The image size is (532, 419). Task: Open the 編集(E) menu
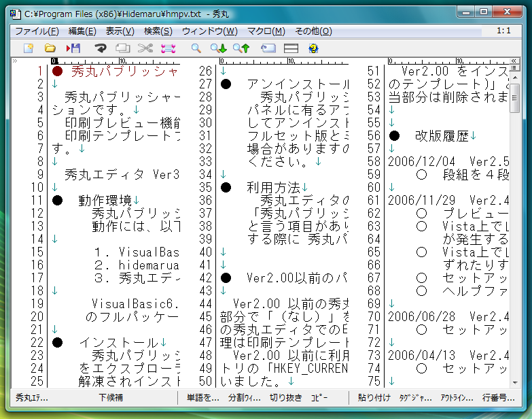click(82, 31)
